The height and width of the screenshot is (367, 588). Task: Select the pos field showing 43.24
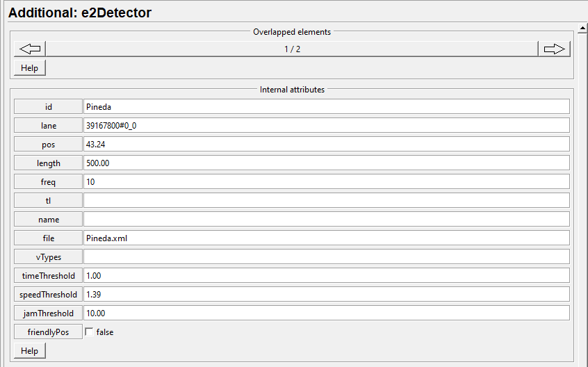pos(326,145)
